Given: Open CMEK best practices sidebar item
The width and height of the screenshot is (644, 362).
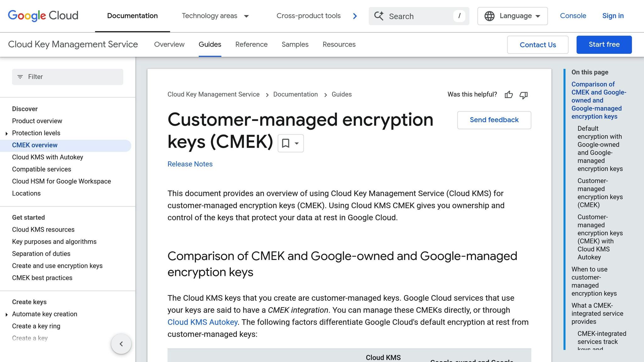Looking at the screenshot, I should (x=42, y=278).
